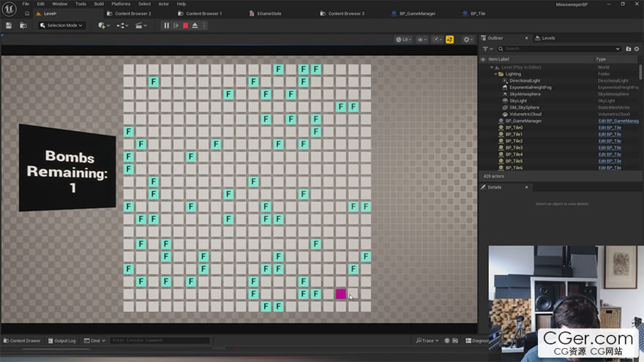Toggle the visibility eye column header in Outliner
Viewport: 644px width, 362px height.
pyautogui.click(x=483, y=59)
